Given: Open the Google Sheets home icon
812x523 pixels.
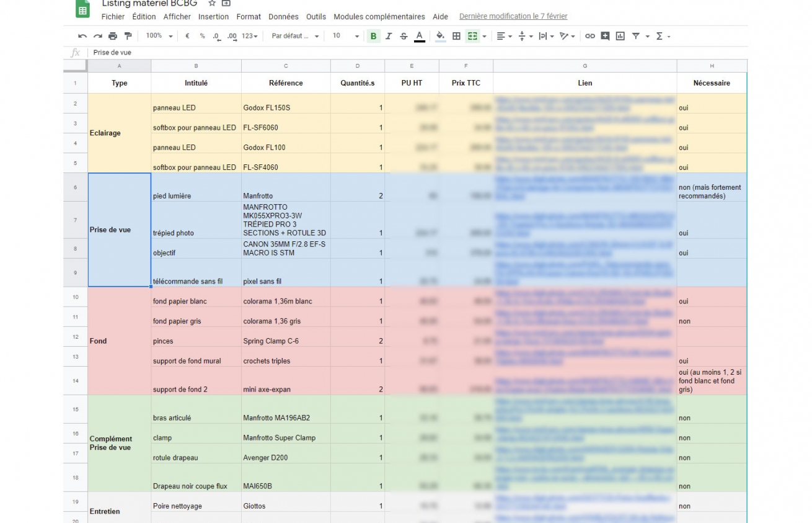Looking at the screenshot, I should [x=82, y=9].
